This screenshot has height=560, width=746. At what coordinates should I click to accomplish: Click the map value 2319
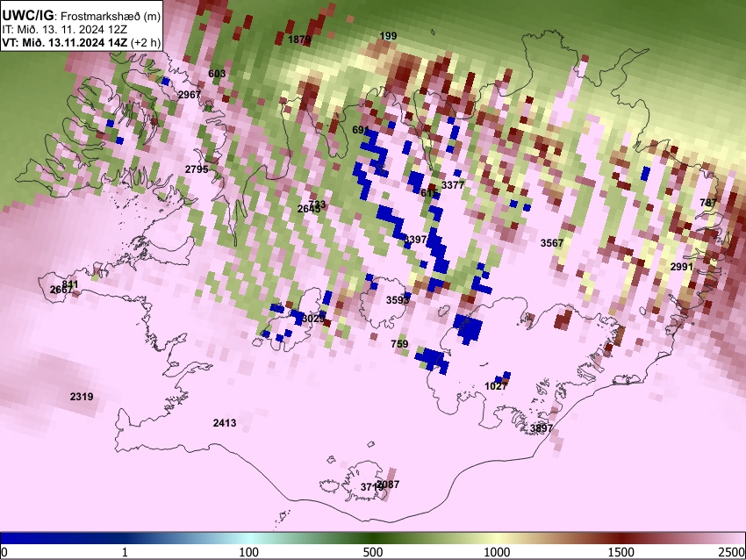(82, 397)
